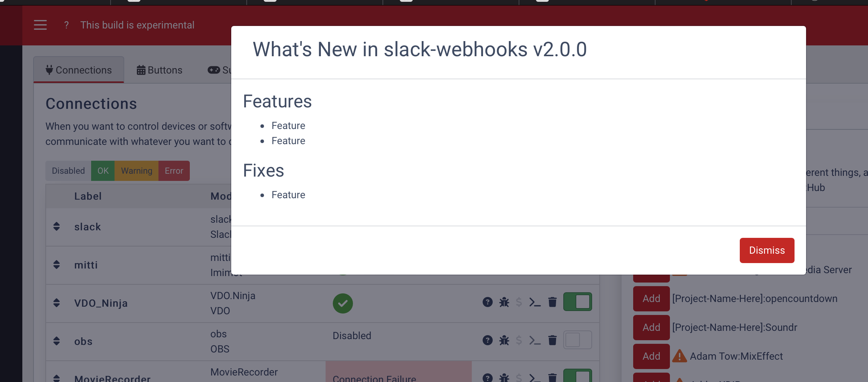This screenshot has width=868, height=382.
Task: Delete the VDO_Ninja connection via trash icon
Action: [553, 302]
